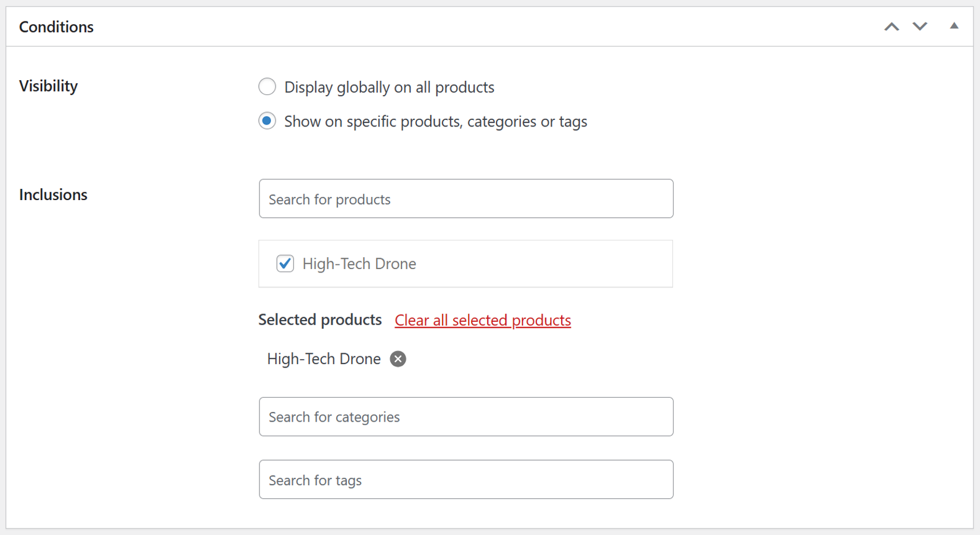Click the down arrow to move Conditions panel down
980x535 pixels.
919,26
